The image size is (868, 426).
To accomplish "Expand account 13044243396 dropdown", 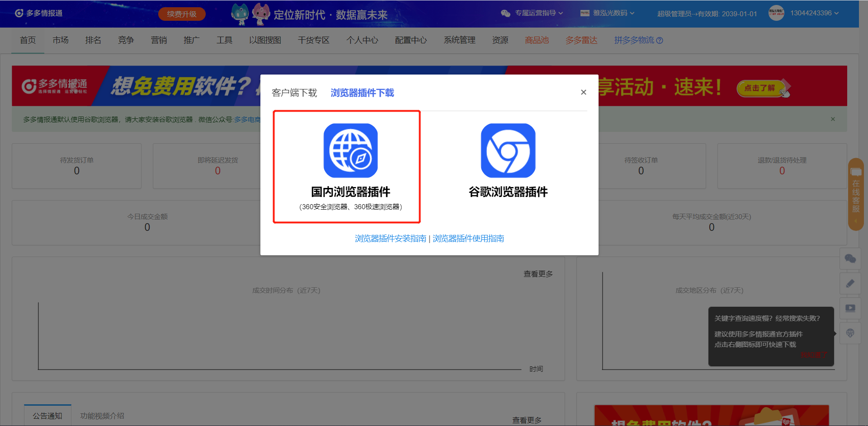I will [x=814, y=13].
